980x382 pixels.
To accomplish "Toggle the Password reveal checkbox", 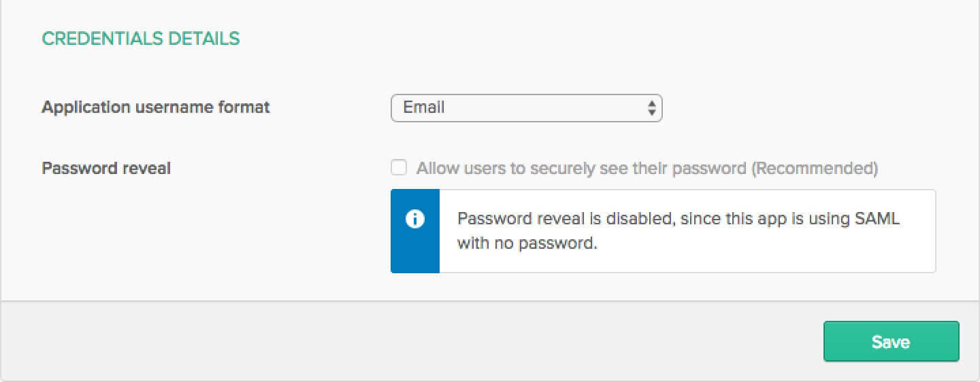I will click(399, 168).
